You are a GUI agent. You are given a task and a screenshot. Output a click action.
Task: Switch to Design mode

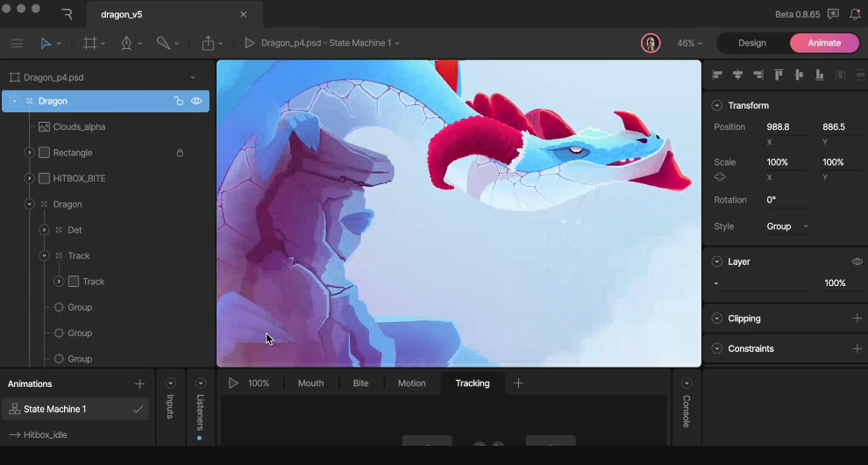pyautogui.click(x=751, y=43)
